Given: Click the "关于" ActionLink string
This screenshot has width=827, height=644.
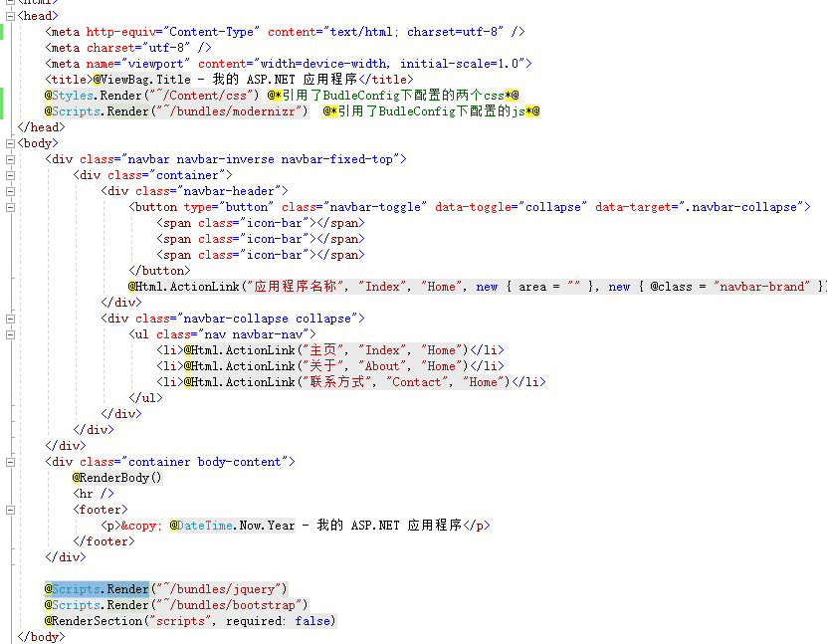Looking at the screenshot, I should click(x=323, y=366).
